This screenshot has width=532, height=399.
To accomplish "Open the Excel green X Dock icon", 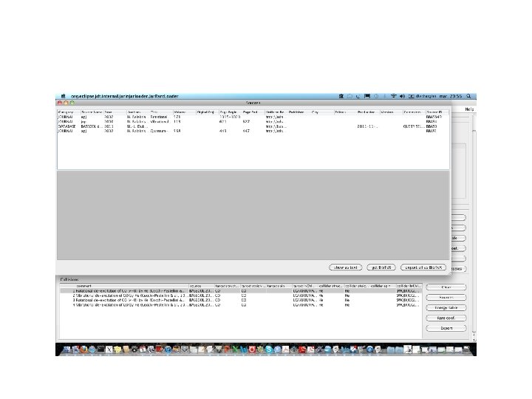I will click(235, 349).
